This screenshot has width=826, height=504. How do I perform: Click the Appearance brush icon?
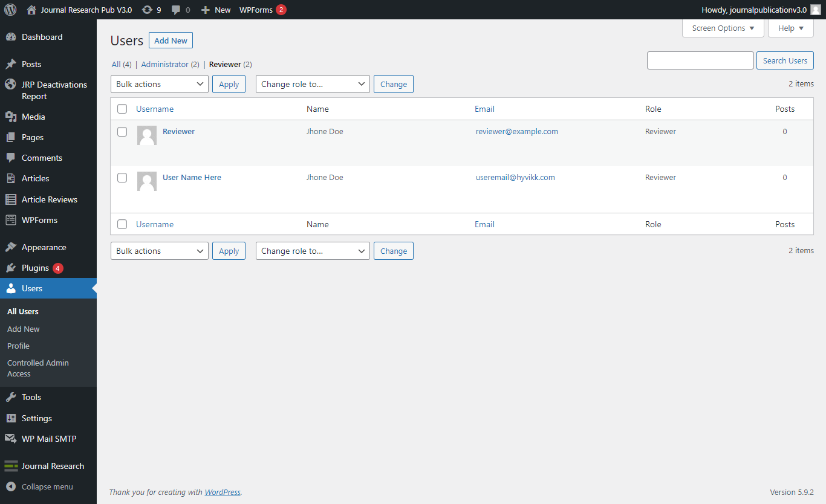(x=11, y=247)
